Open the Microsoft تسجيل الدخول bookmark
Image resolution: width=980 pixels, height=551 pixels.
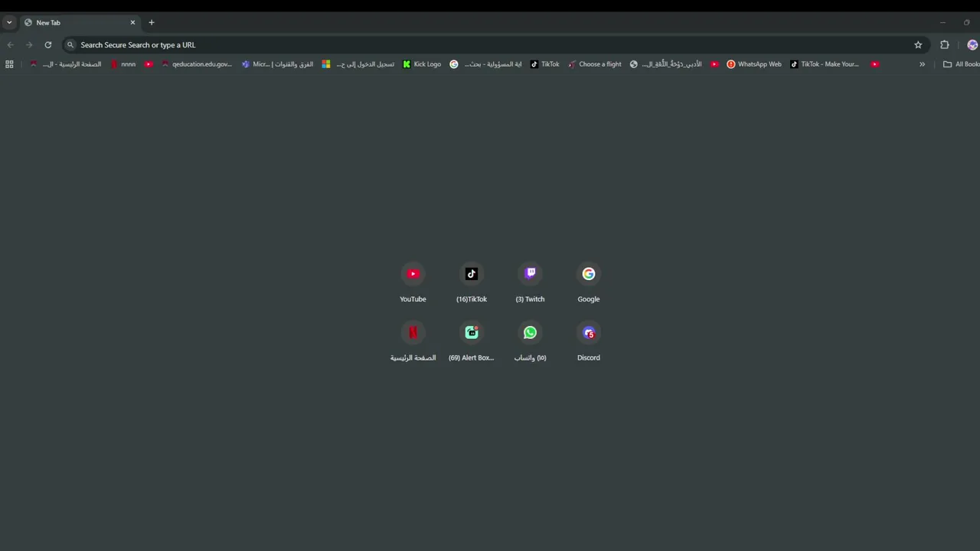[358, 64]
